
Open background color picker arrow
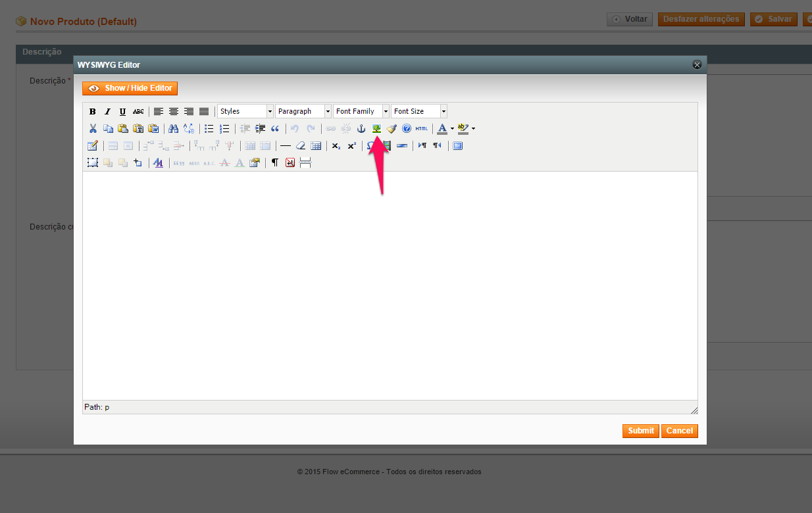pyautogui.click(x=473, y=128)
